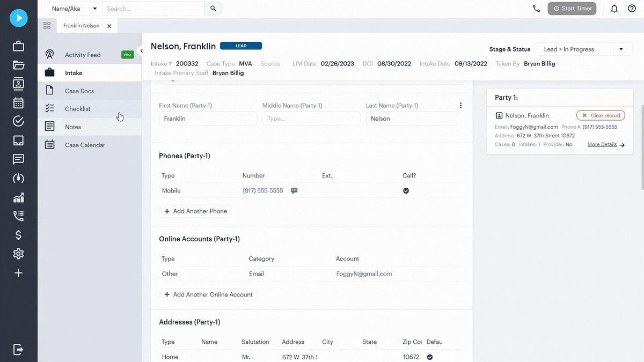Click the Start Timer button
The image size is (644, 362).
(x=572, y=9)
